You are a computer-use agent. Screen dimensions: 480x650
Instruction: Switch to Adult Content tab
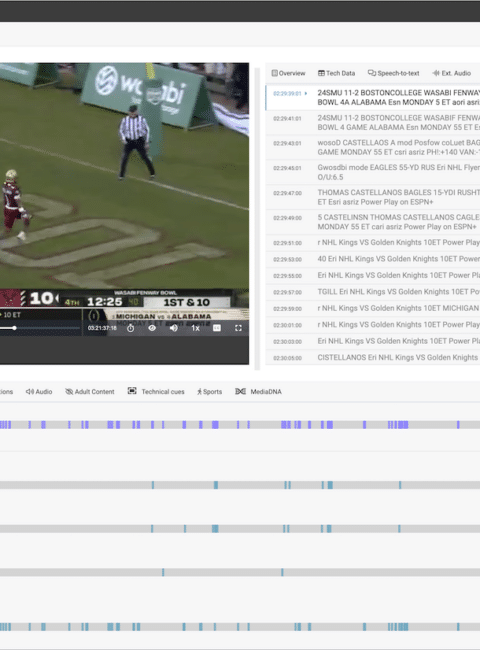(90, 391)
